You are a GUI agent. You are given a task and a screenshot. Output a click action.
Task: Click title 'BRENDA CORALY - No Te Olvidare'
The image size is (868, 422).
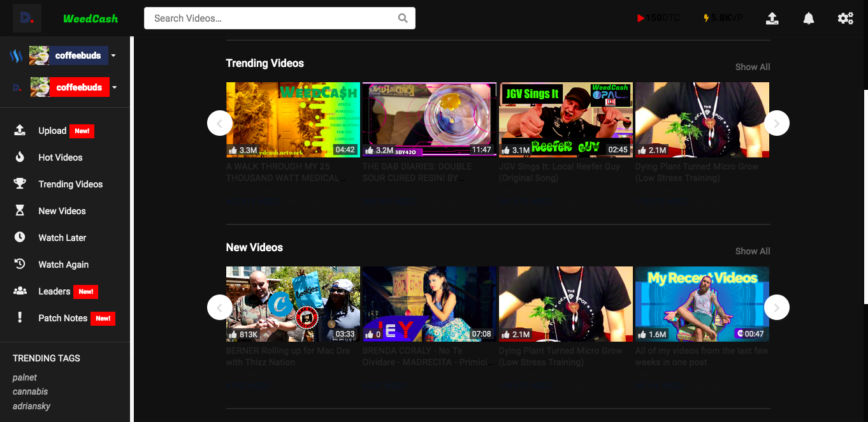[x=429, y=356]
